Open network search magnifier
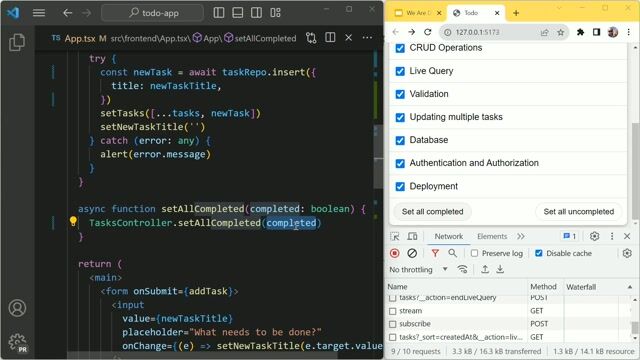 click(x=452, y=253)
